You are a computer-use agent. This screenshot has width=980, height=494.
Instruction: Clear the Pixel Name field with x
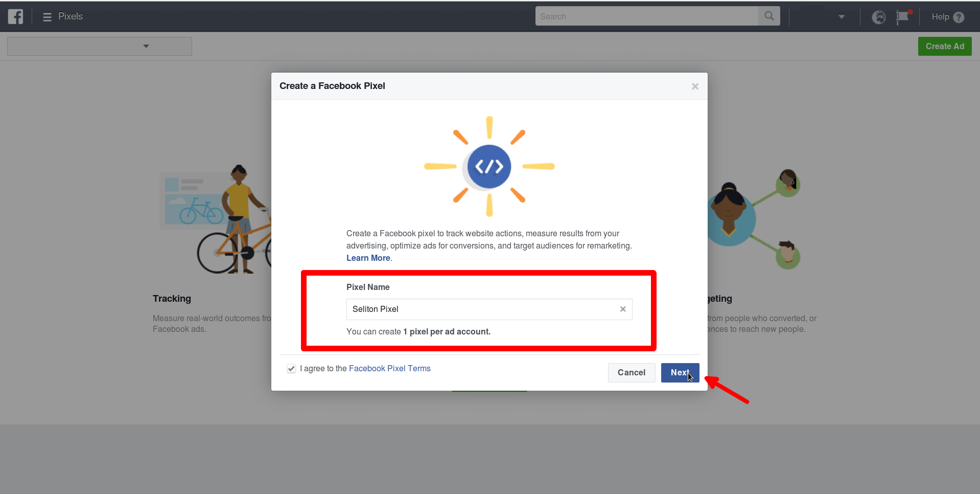623,309
